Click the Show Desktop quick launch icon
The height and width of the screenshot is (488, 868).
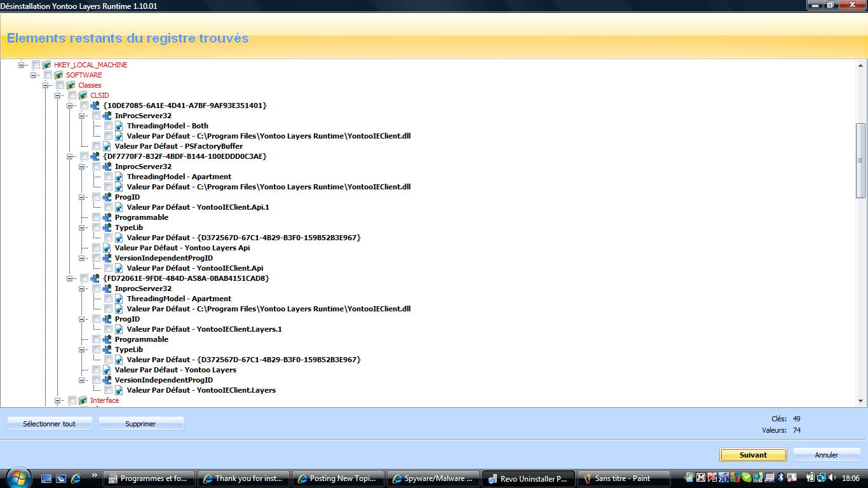click(46, 478)
